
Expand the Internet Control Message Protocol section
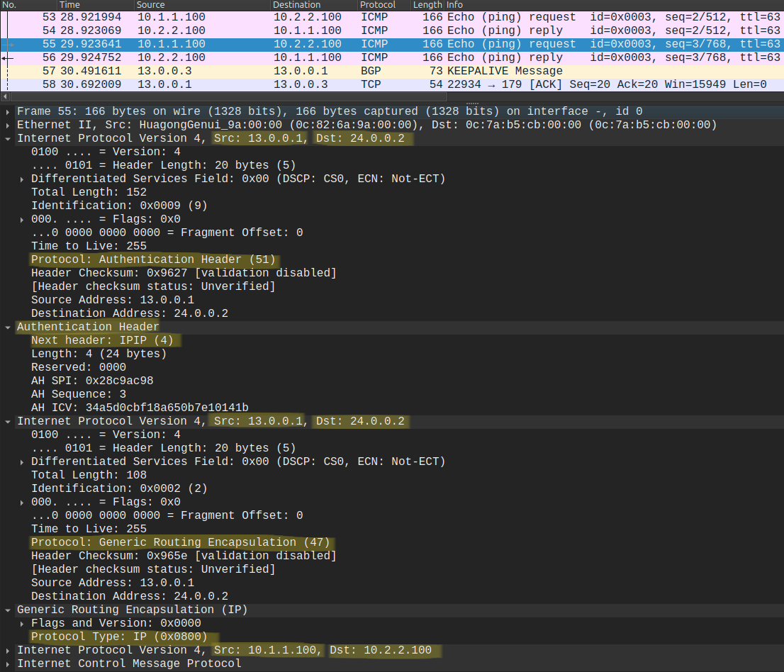(8, 664)
